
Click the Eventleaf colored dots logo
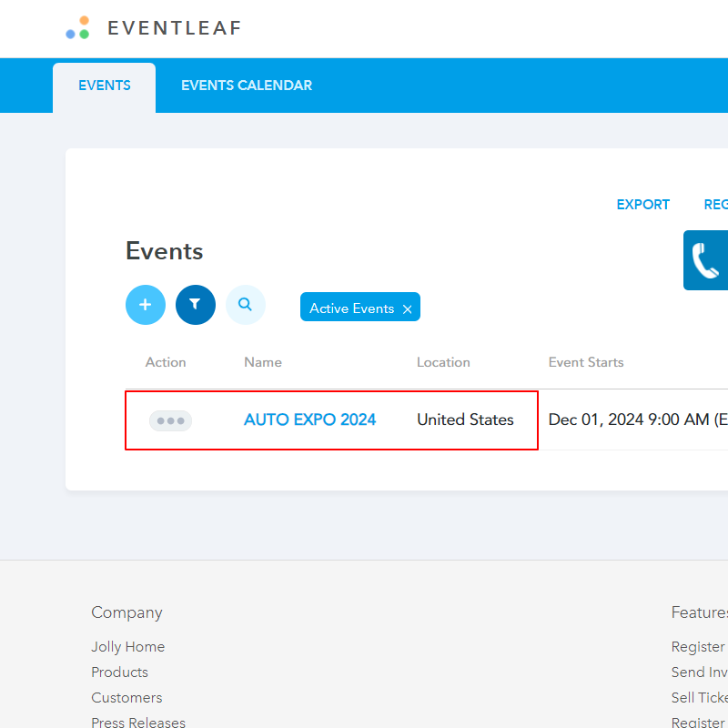tap(78, 28)
